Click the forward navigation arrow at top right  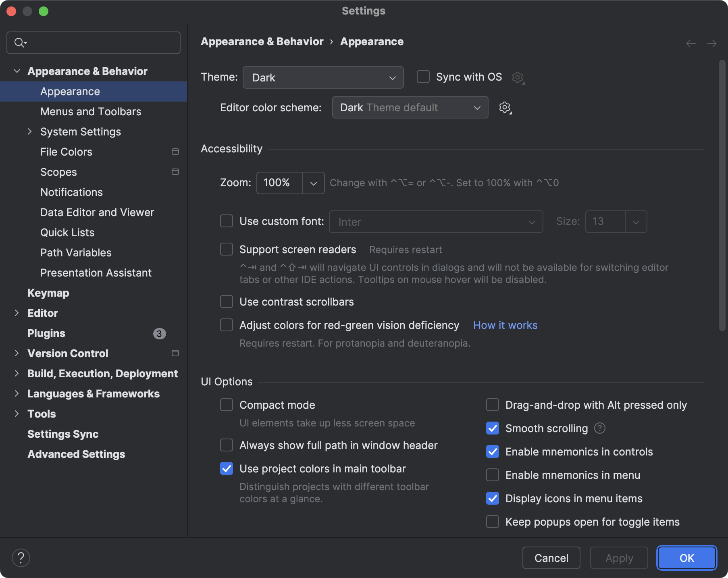(x=711, y=43)
